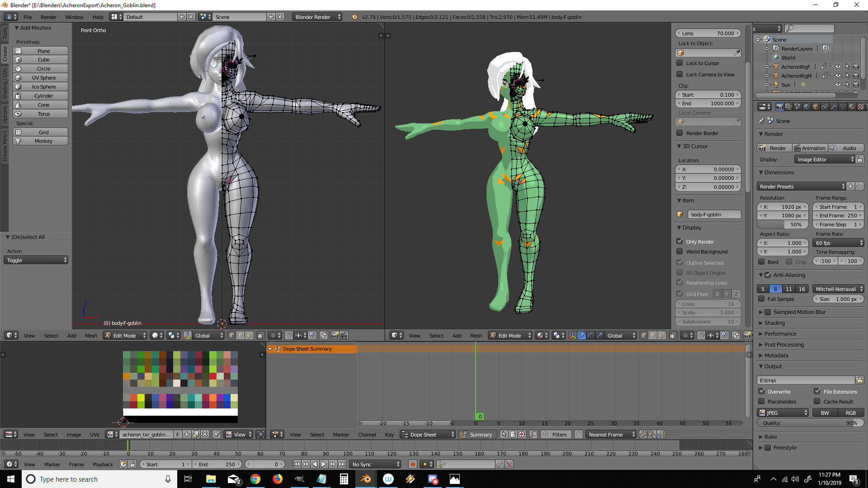Click OpenGL render camera icon in left viewport

335,335
